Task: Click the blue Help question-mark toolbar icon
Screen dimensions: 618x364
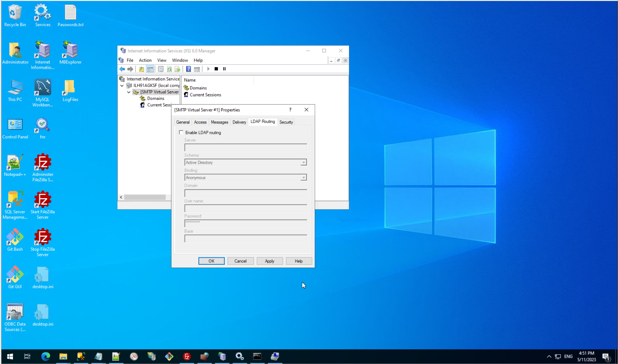Action: [188, 69]
